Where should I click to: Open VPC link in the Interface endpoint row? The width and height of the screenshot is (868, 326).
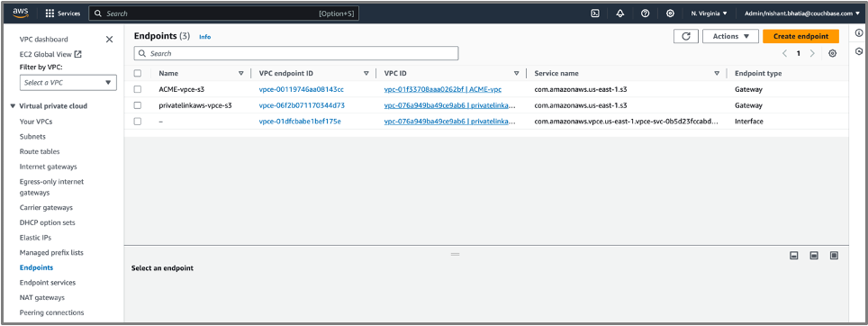[x=450, y=122]
